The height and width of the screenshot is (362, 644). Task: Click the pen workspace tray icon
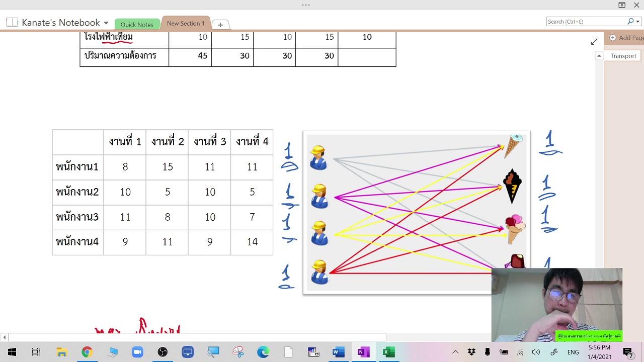(554, 352)
